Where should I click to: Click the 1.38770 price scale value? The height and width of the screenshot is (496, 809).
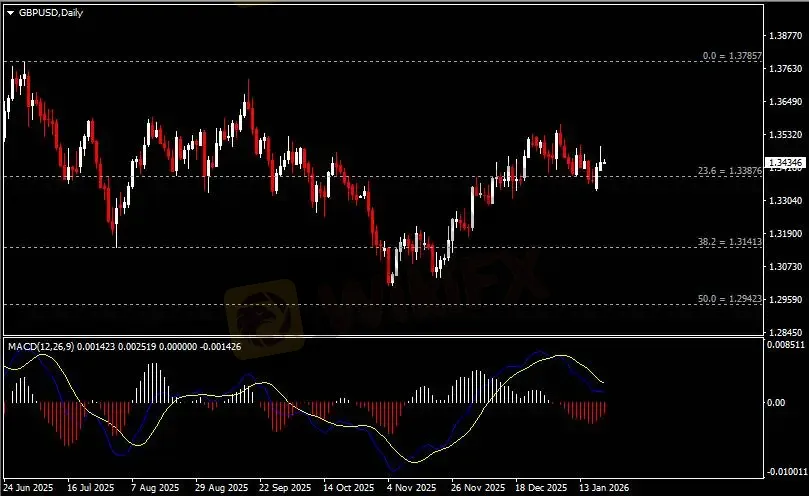click(784, 35)
